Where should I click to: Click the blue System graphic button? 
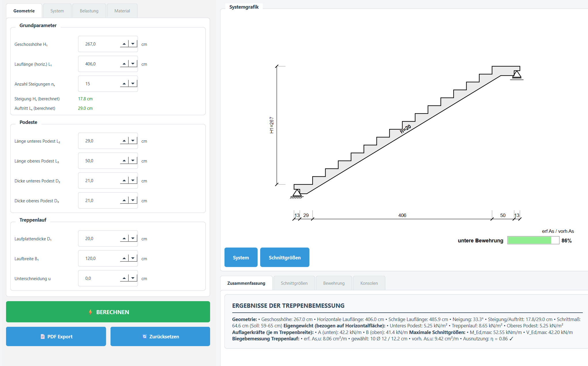(241, 257)
